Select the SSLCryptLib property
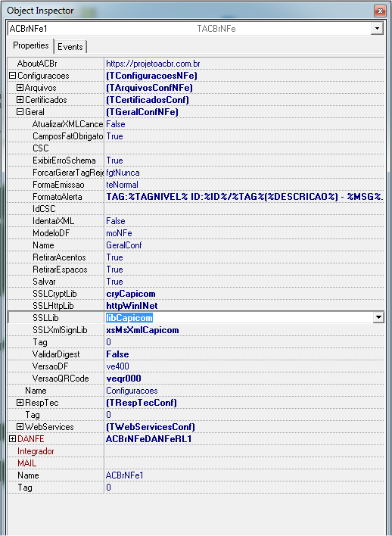 [54, 294]
